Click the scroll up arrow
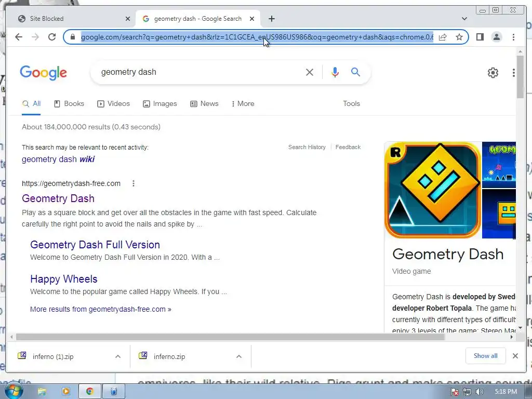 click(x=520, y=51)
